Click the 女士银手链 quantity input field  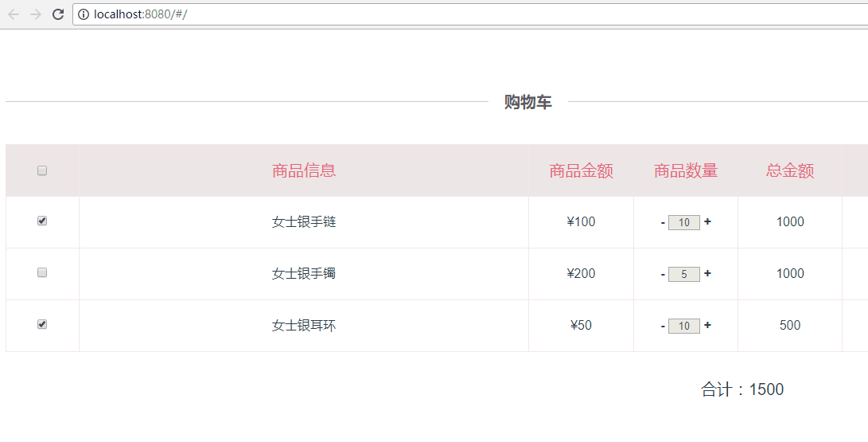pyautogui.click(x=684, y=223)
